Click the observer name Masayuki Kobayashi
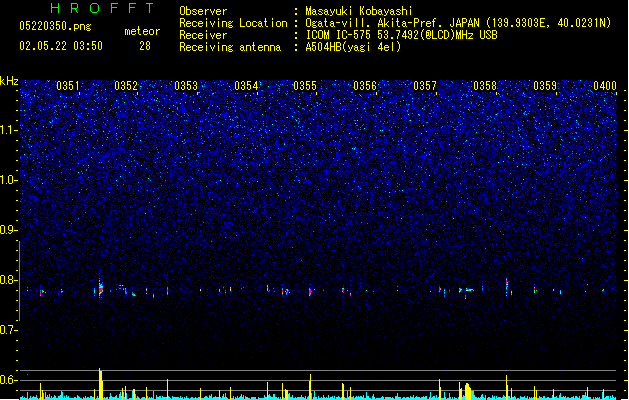Image resolution: width=629 pixels, height=400 pixels. tap(359, 11)
